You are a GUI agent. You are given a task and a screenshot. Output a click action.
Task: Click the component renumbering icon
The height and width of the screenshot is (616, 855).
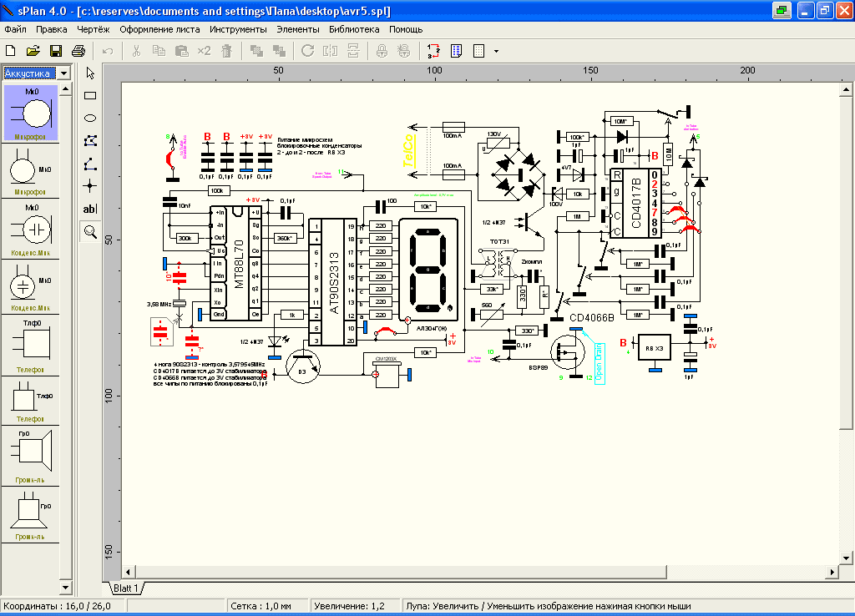(433, 51)
